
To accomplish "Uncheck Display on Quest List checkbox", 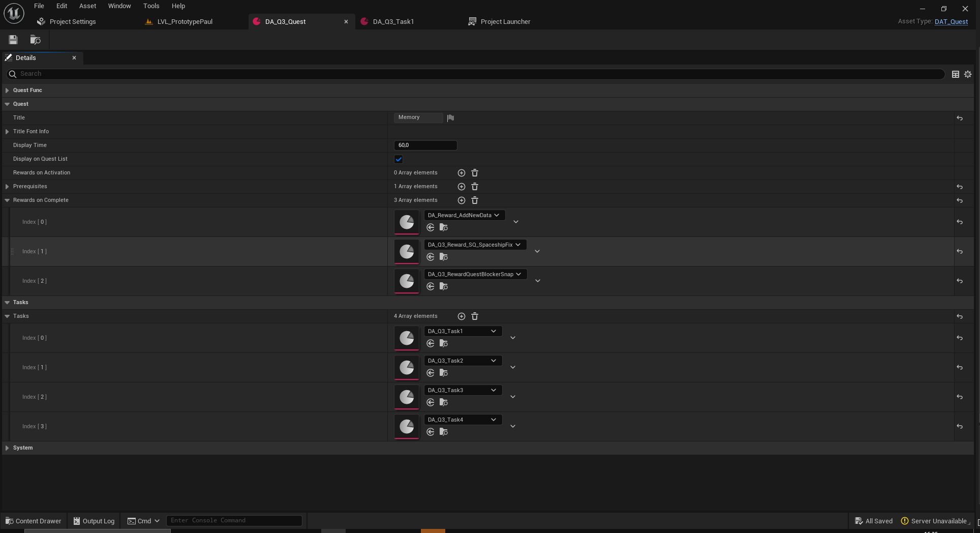I will pos(399,159).
